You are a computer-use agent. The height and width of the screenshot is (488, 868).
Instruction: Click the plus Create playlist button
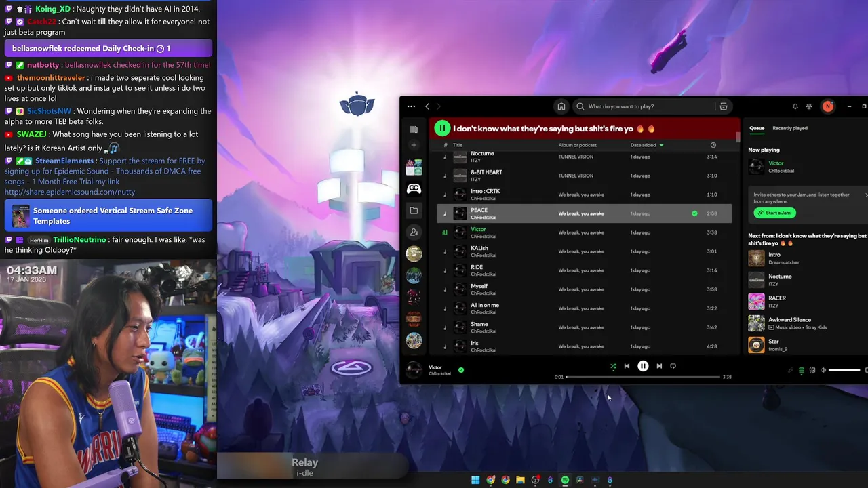414,145
